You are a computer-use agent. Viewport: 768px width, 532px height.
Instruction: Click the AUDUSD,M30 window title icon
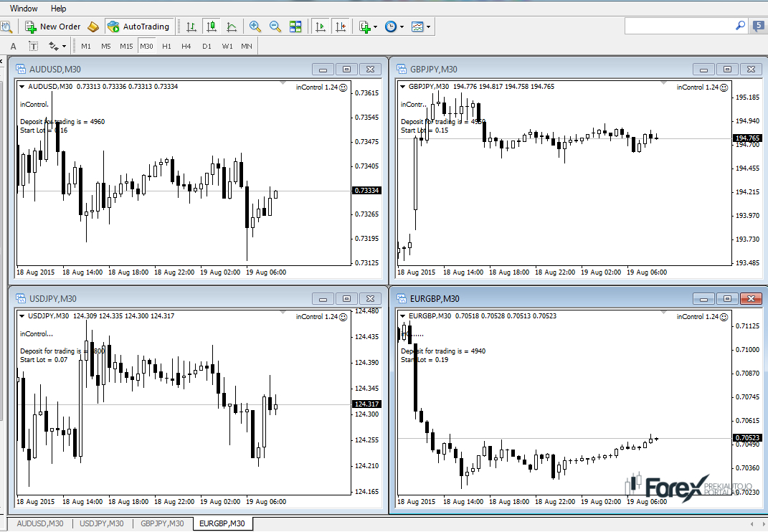coord(21,69)
